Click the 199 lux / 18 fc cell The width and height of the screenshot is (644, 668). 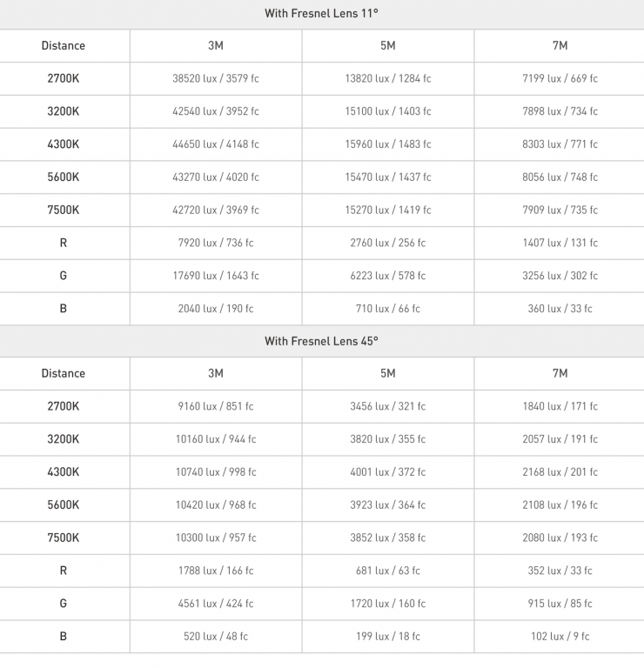pos(388,637)
